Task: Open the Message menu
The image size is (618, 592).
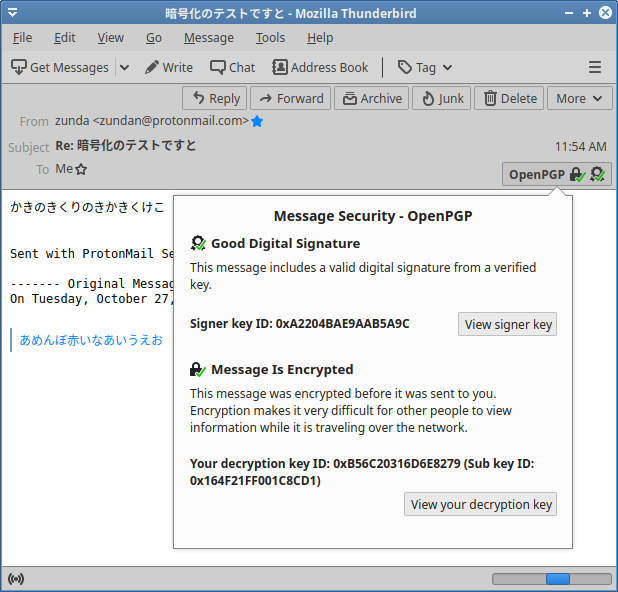Action: [x=209, y=38]
